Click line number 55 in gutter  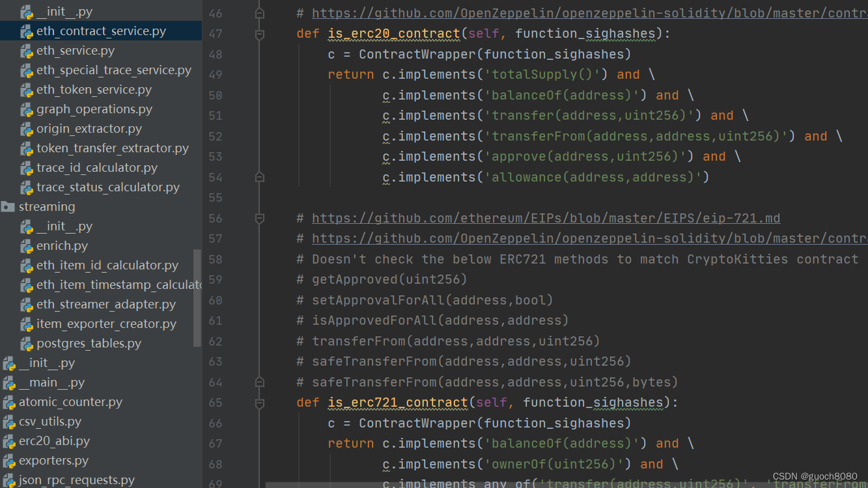coord(216,198)
